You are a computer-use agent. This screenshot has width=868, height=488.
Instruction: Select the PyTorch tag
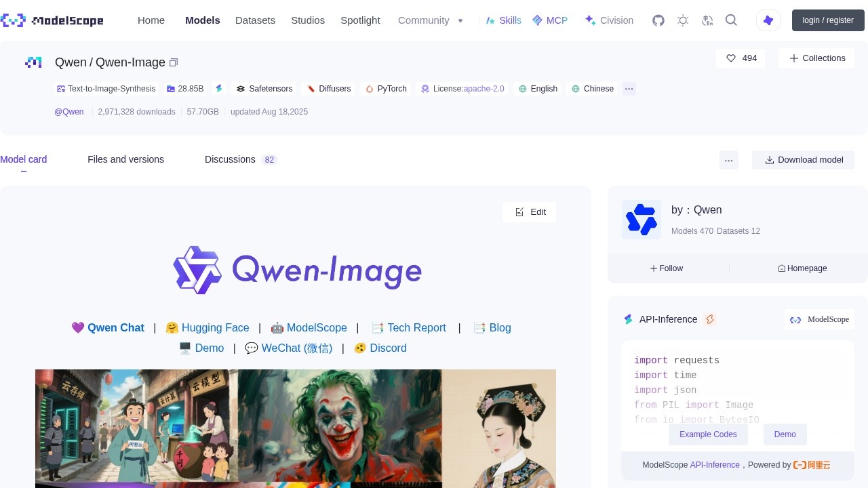[x=386, y=89]
